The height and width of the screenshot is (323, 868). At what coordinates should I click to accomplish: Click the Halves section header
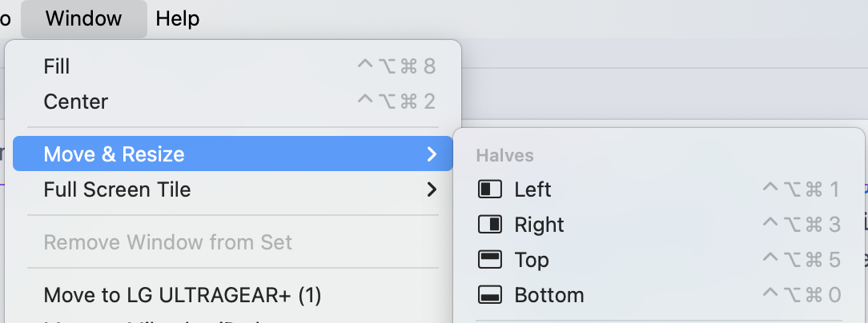[x=504, y=155]
